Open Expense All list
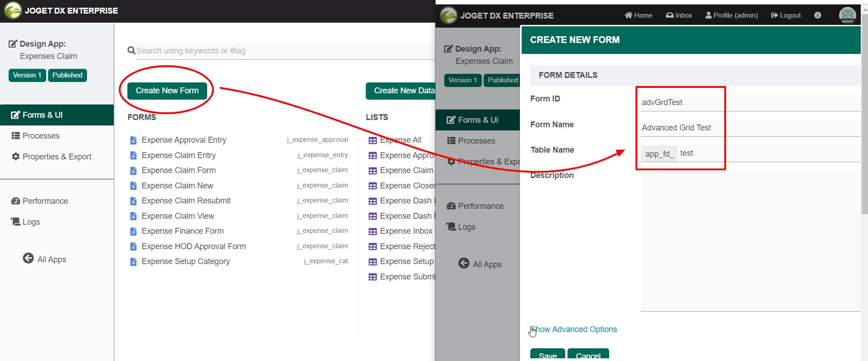This screenshot has width=868, height=361. tap(400, 140)
